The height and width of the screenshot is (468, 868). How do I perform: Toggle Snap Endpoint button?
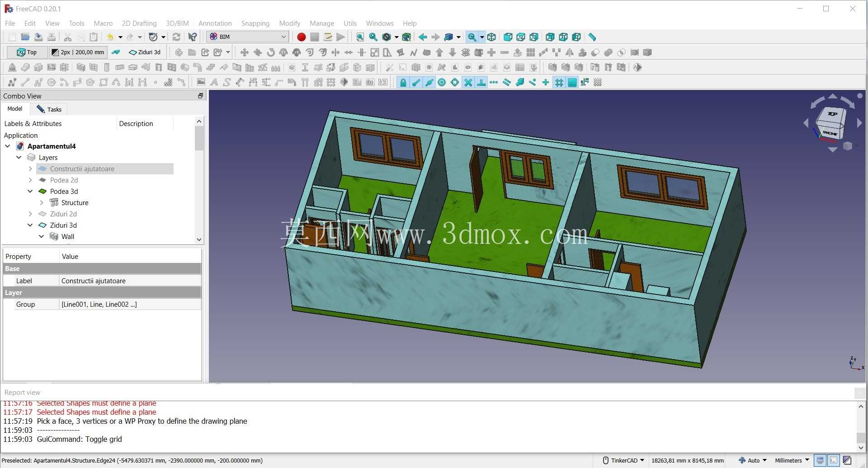pyautogui.click(x=416, y=82)
